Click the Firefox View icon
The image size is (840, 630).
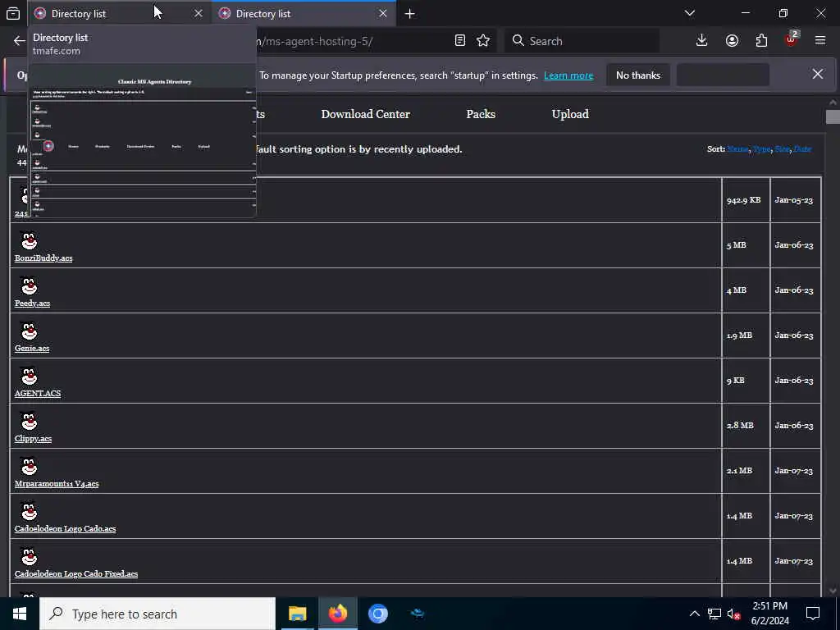click(13, 13)
